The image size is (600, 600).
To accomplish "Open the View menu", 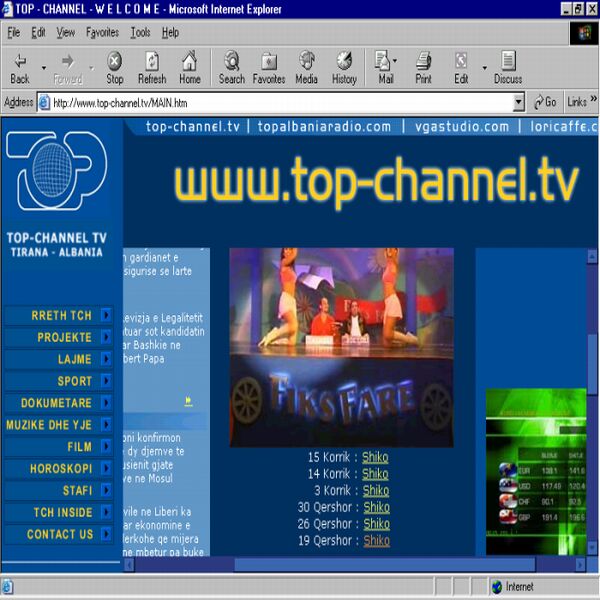I will [66, 33].
